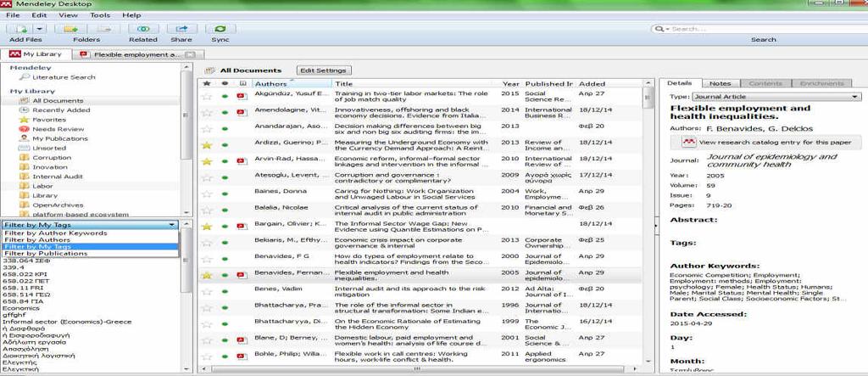Switch to the Details tab
Viewport: 868px width, 376px height.
pyautogui.click(x=679, y=83)
